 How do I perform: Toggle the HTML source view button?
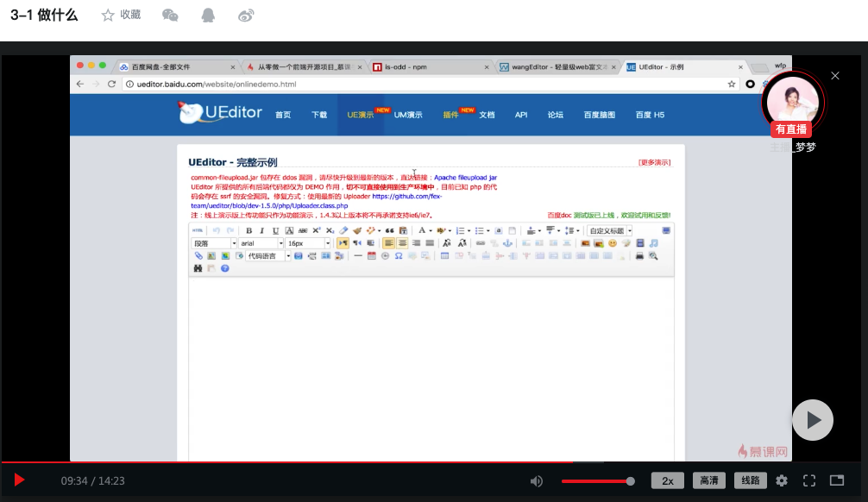click(198, 230)
